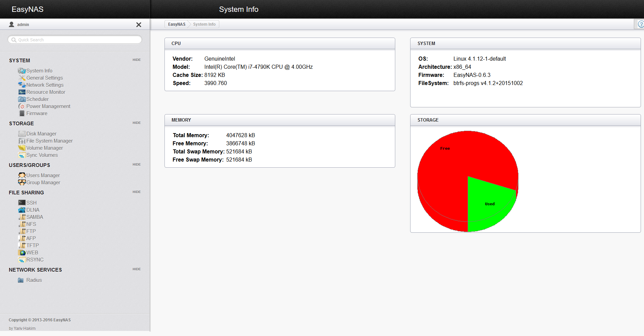Click the RSYNC sync icon

pos(22,260)
